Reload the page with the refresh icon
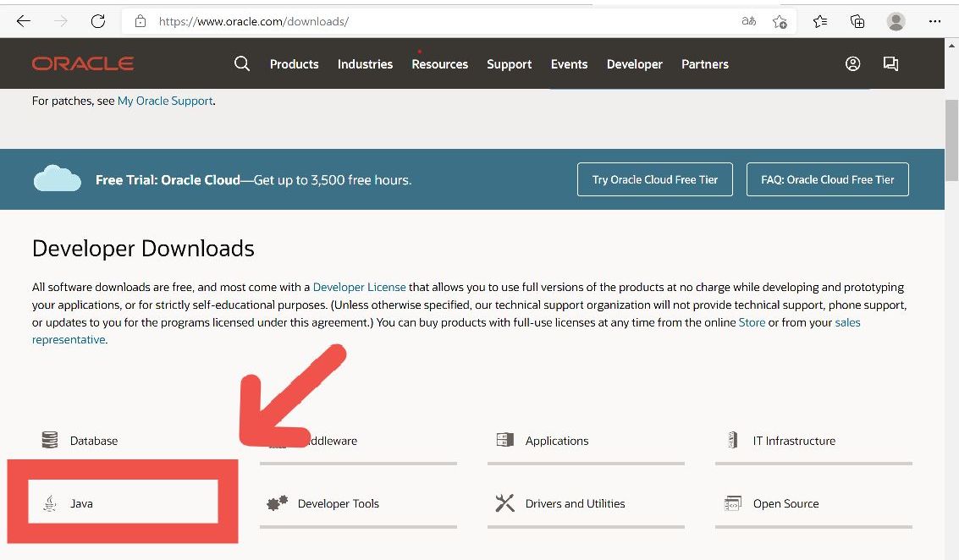Viewport: 959px width, 560px height. (x=98, y=21)
